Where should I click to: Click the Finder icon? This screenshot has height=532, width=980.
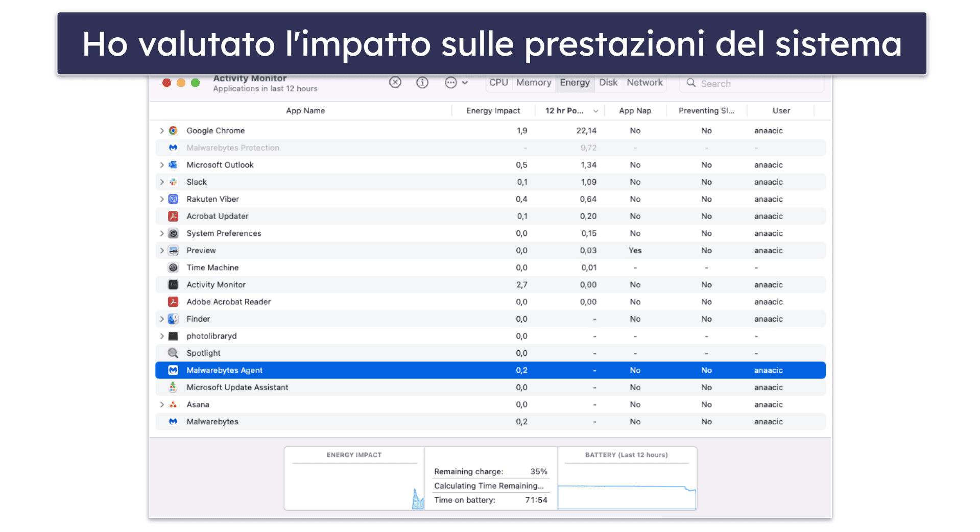(x=173, y=319)
